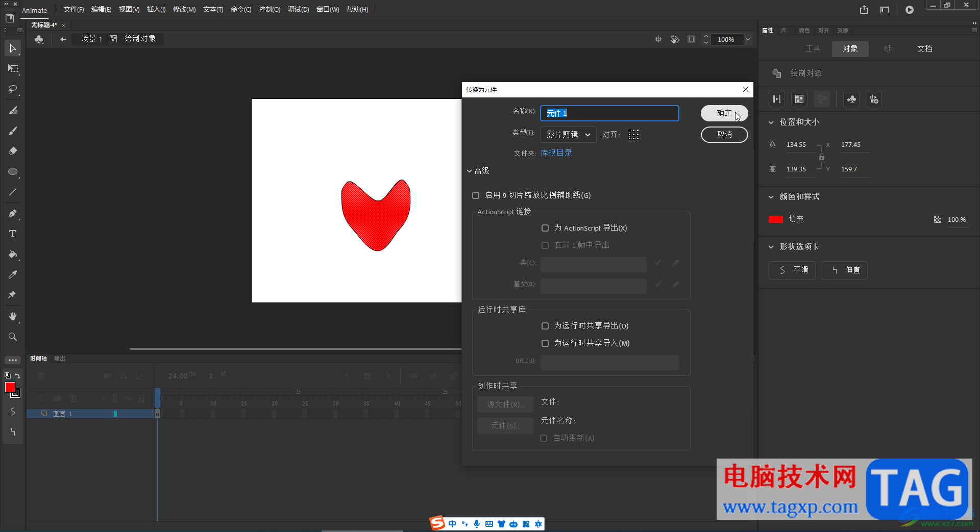Click the fill alpha 100 % value

coord(957,220)
